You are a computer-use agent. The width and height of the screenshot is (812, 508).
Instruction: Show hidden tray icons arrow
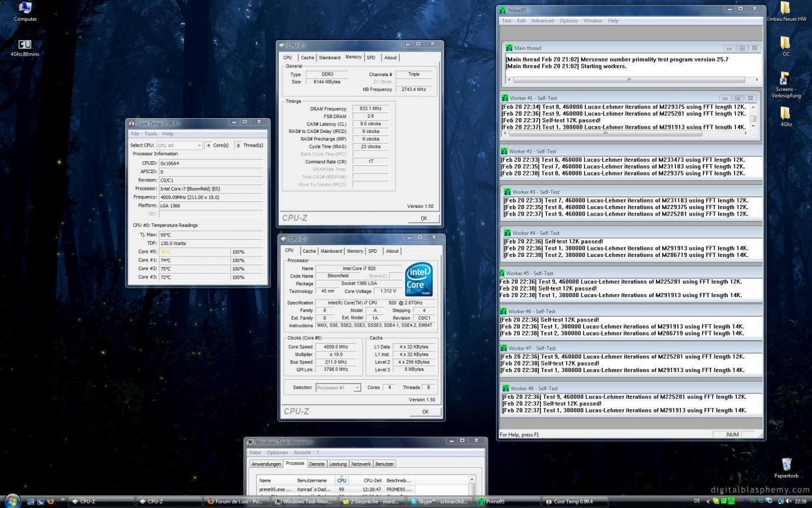tap(708, 501)
